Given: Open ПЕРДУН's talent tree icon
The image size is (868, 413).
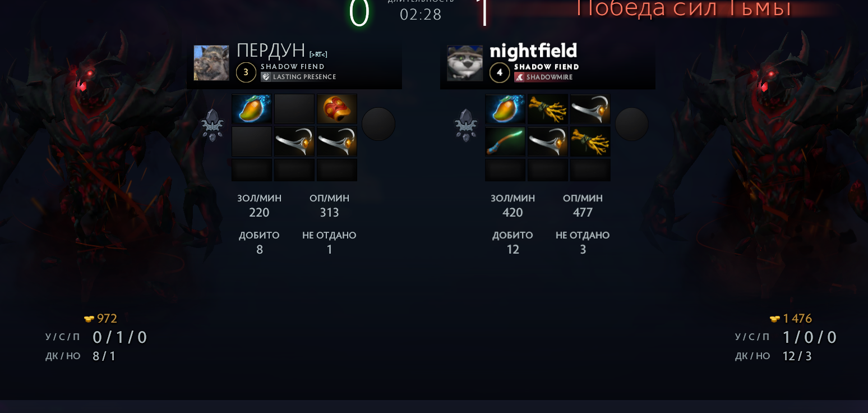Looking at the screenshot, I should point(213,125).
